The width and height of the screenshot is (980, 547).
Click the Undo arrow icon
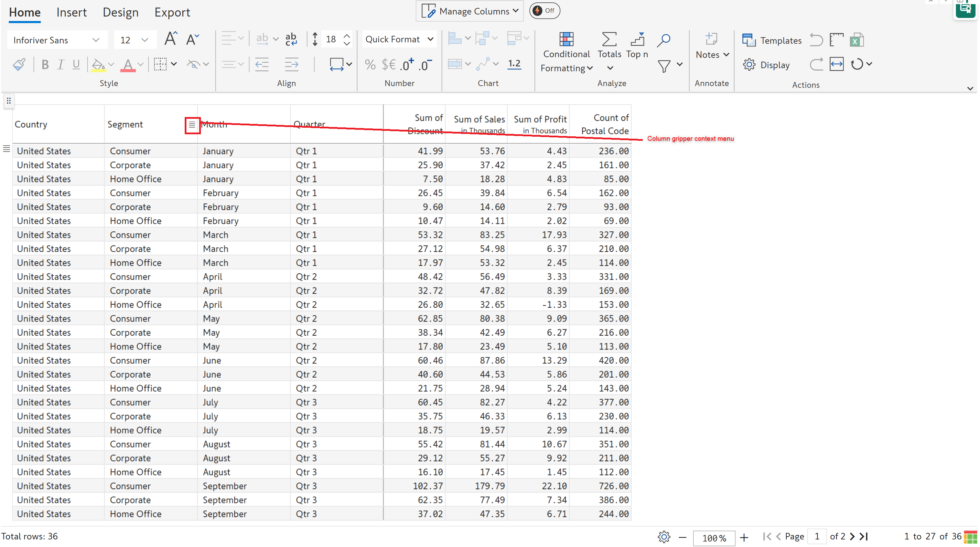[x=816, y=40]
